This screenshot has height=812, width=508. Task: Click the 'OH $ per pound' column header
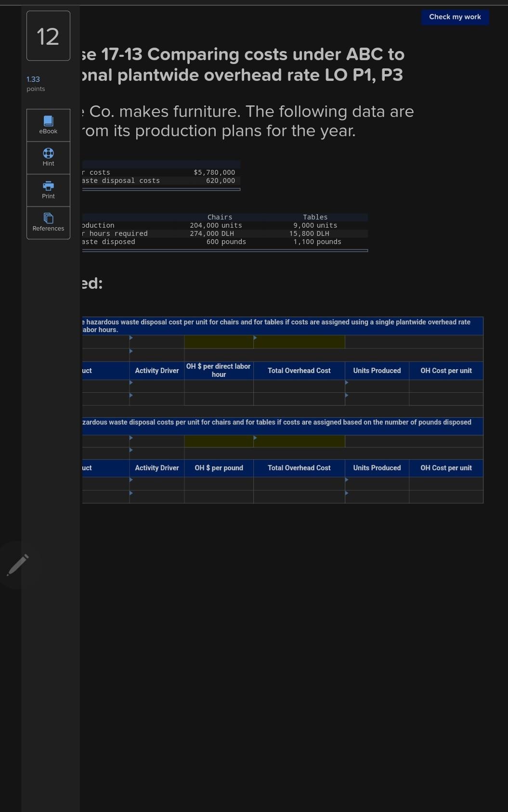tap(219, 468)
